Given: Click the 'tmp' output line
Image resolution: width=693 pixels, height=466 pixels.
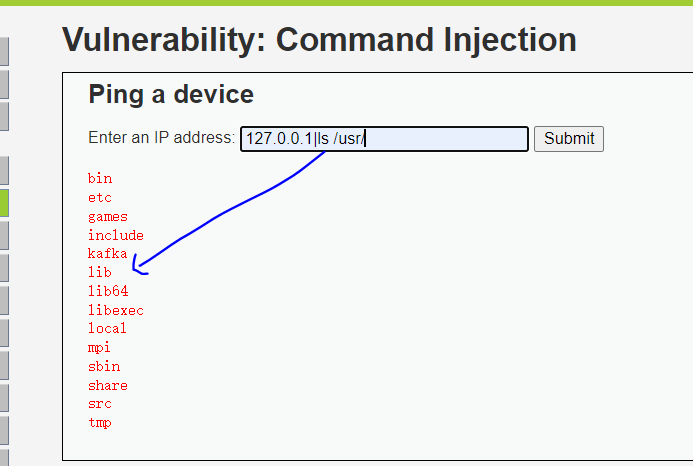Looking at the screenshot, I should coord(100,423).
